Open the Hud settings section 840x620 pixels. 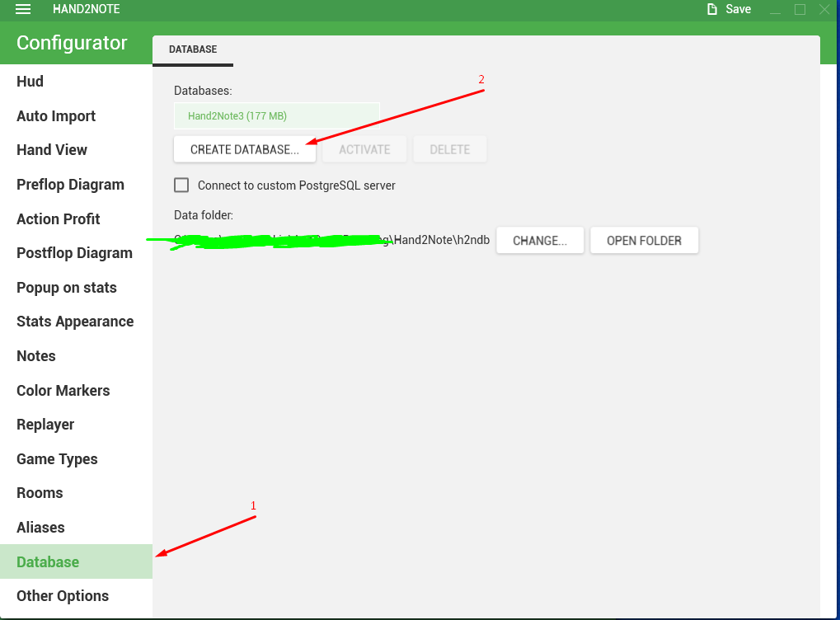(x=30, y=82)
